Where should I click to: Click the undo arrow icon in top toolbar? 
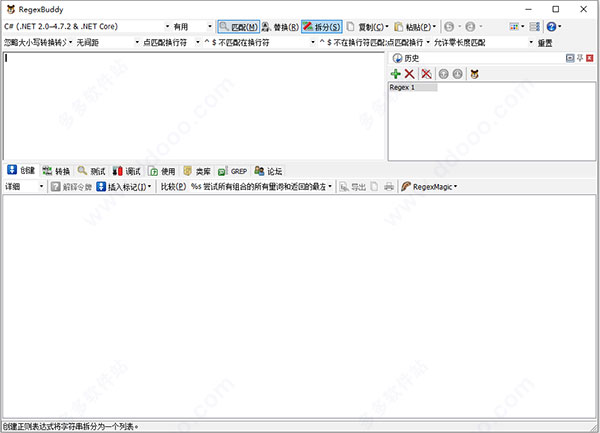pyautogui.click(x=449, y=27)
